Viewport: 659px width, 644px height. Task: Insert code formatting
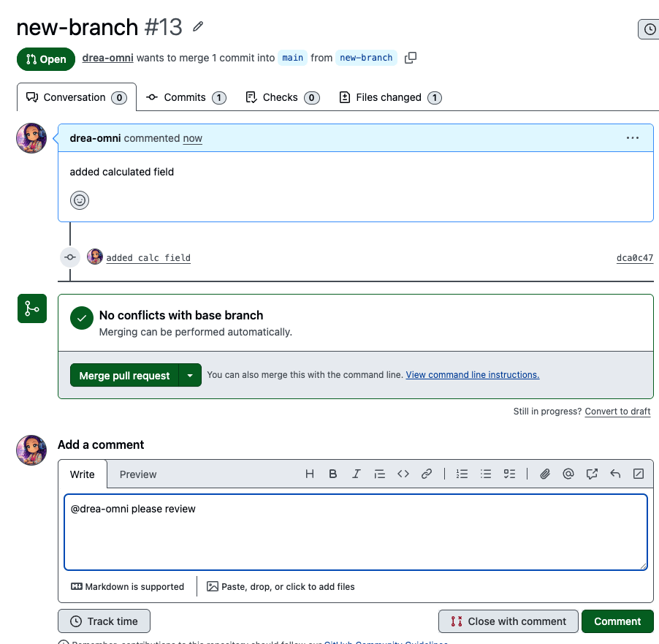coord(403,474)
